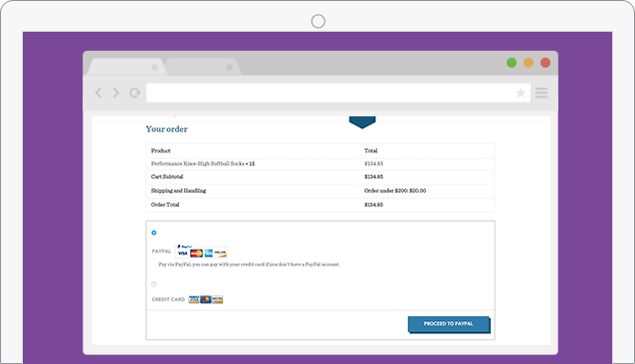Click the Visa logo next to PAYPAL
This screenshot has height=364, width=635.
click(x=183, y=254)
